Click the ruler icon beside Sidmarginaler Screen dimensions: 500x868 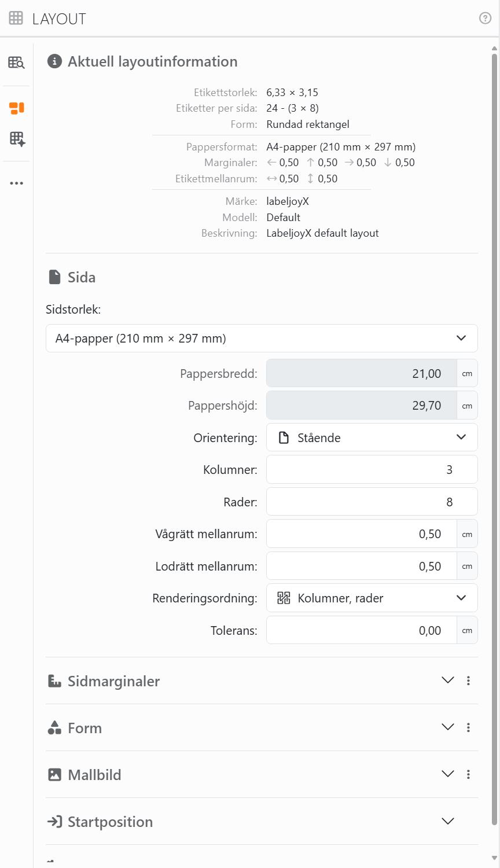point(54,681)
